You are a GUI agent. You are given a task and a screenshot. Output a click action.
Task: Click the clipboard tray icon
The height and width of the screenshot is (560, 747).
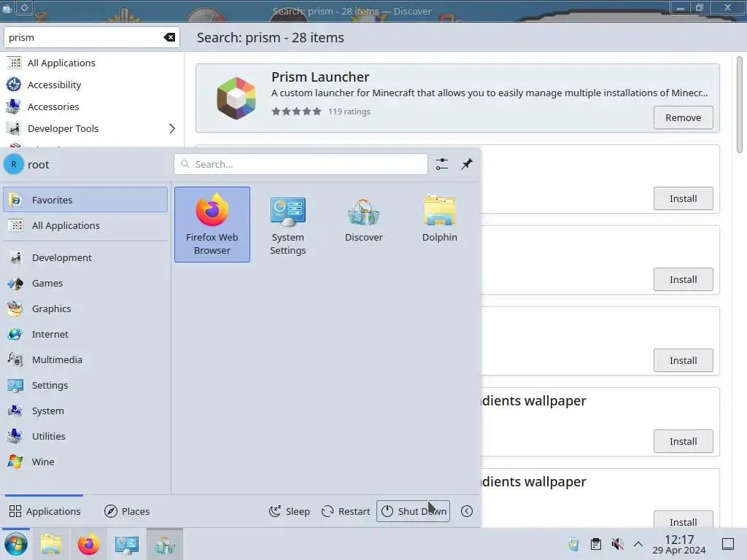(x=596, y=544)
